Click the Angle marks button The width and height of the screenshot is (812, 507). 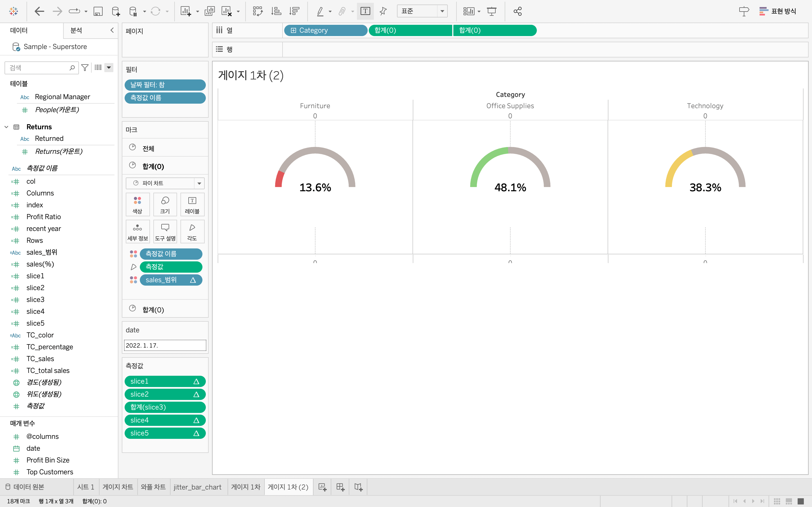[x=192, y=232]
